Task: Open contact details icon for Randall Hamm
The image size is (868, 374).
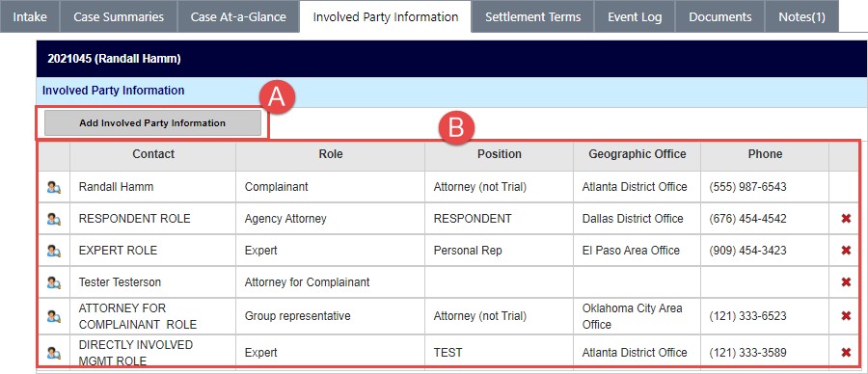Action: 54,188
